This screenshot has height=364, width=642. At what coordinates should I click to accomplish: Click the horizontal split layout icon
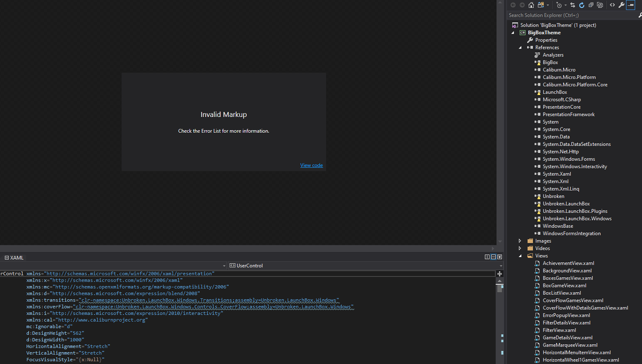(x=493, y=257)
